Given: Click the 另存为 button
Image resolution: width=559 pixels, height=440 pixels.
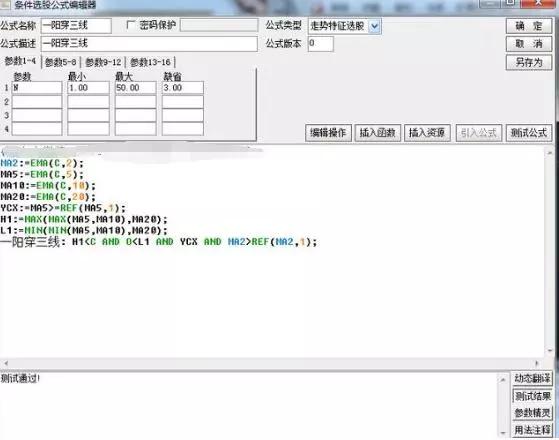Looking at the screenshot, I should click(x=529, y=62).
